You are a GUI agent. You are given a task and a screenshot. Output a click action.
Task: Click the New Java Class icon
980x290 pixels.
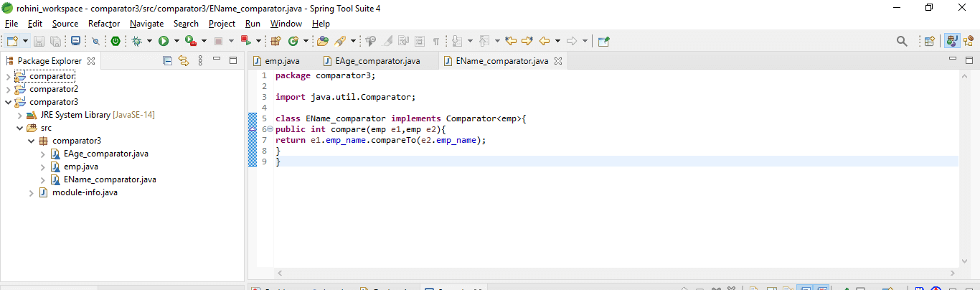pyautogui.click(x=293, y=41)
